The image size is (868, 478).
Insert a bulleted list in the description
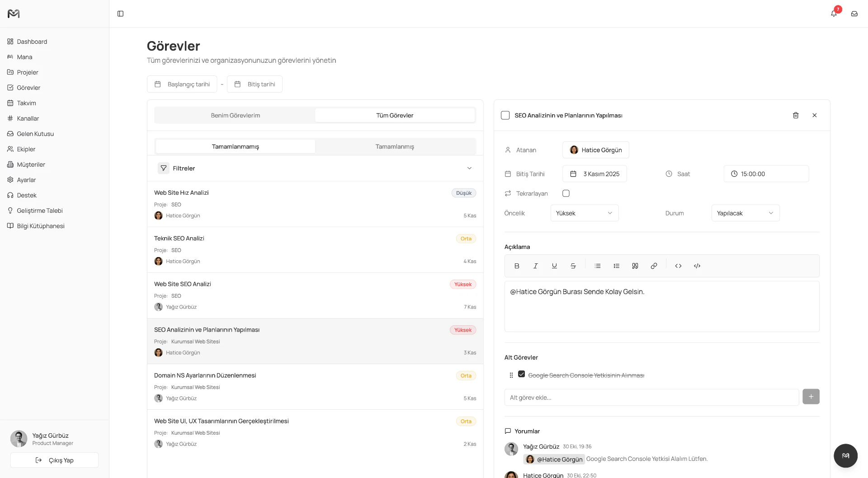tap(598, 266)
